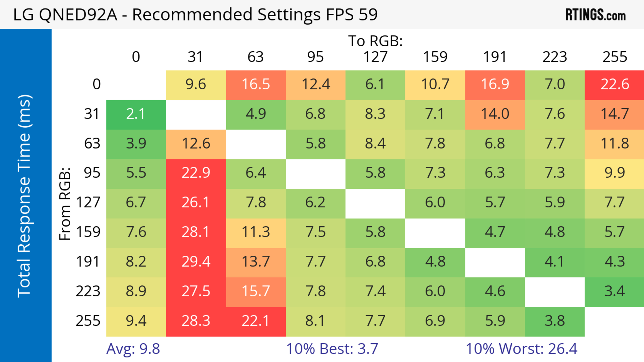Click the 255 column header

(614, 57)
